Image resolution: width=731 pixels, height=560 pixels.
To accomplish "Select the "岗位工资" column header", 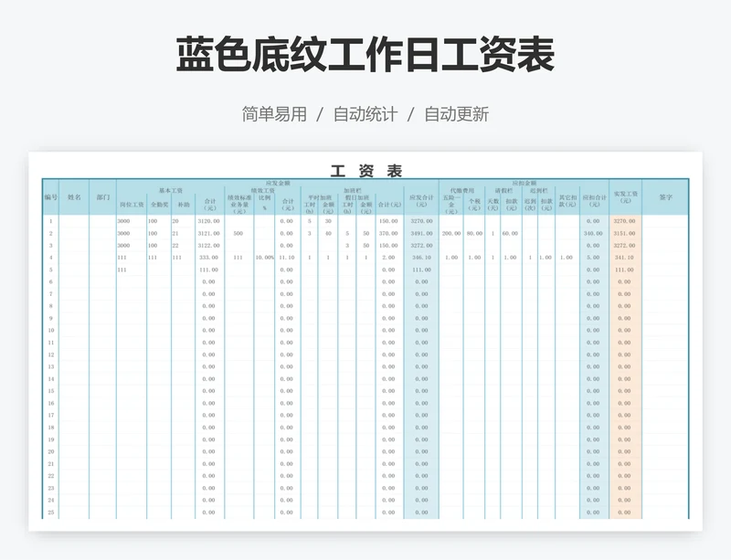I will [132, 205].
